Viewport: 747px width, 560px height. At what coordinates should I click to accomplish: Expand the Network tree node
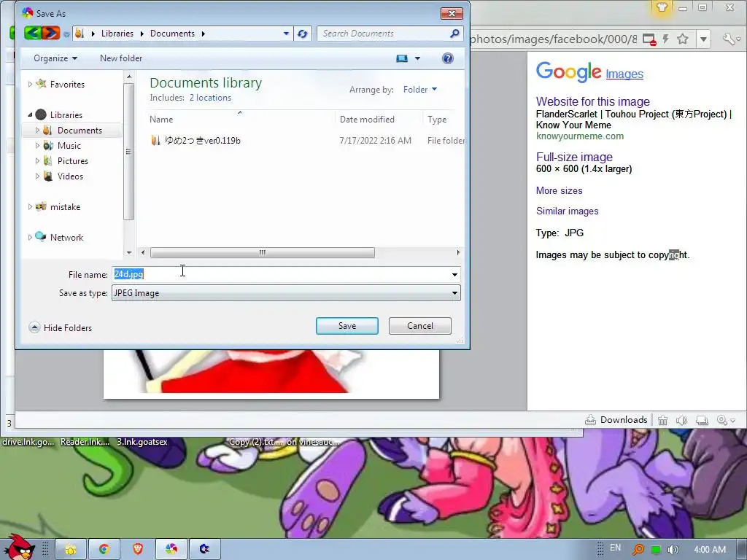(30, 237)
